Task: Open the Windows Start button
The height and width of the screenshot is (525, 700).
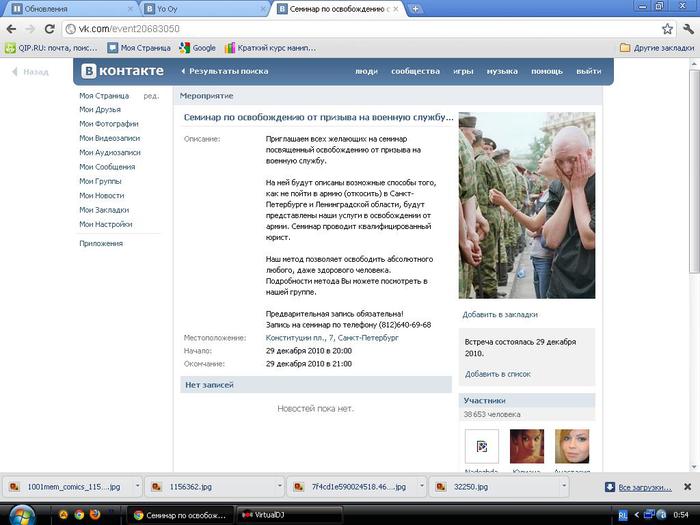Action: [x=21, y=515]
